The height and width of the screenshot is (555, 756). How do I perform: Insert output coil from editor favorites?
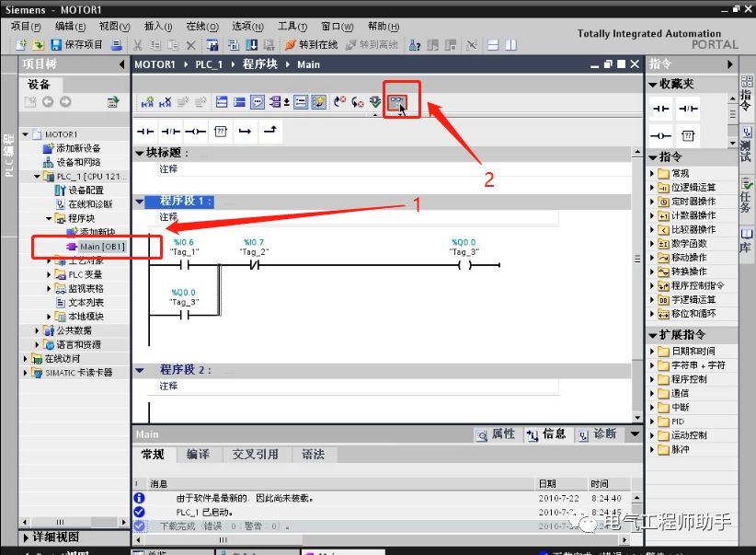click(196, 132)
